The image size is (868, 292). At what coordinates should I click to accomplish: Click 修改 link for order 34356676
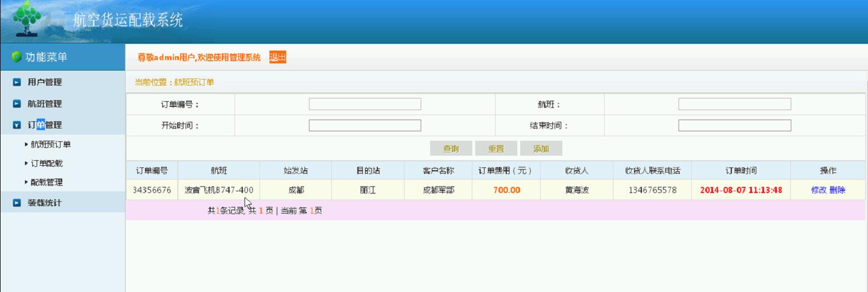pos(819,190)
